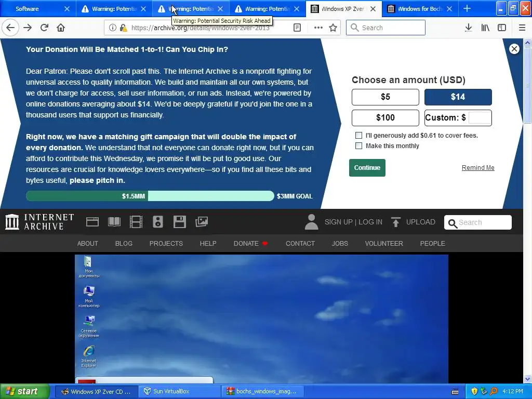The height and width of the screenshot is (399, 532).
Task: Focus the Internet Archive search box
Action: 478,222
